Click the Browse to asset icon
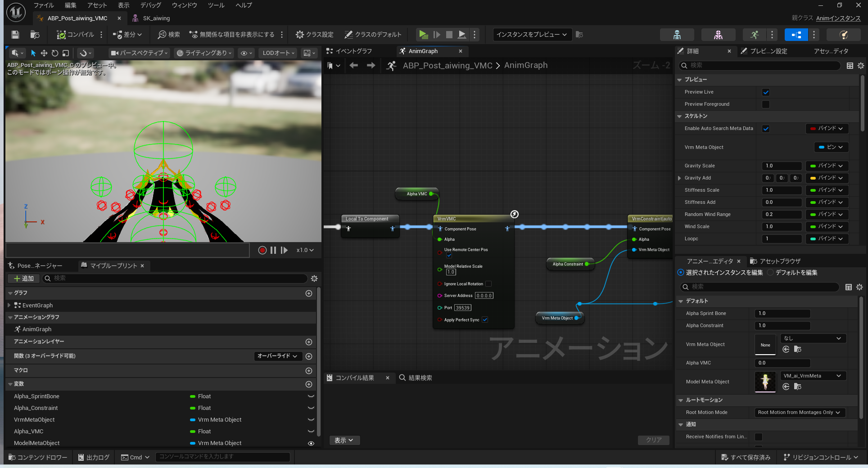 [35, 35]
